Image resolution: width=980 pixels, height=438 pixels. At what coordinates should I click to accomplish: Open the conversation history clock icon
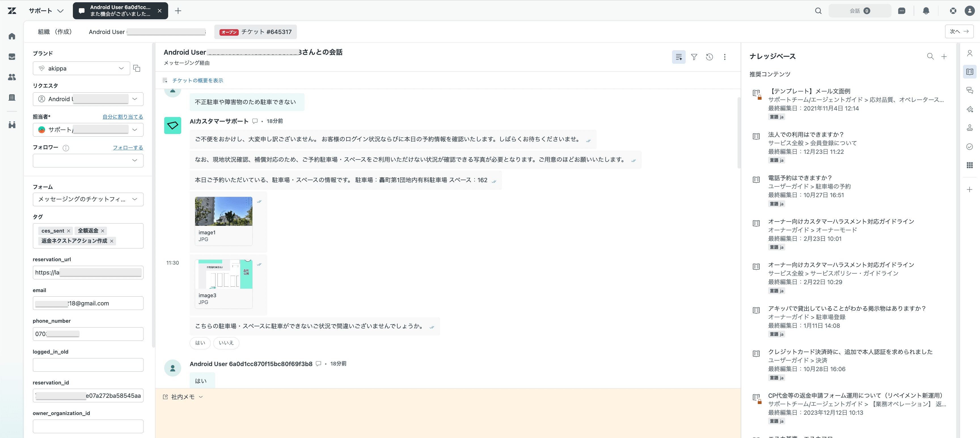click(709, 57)
